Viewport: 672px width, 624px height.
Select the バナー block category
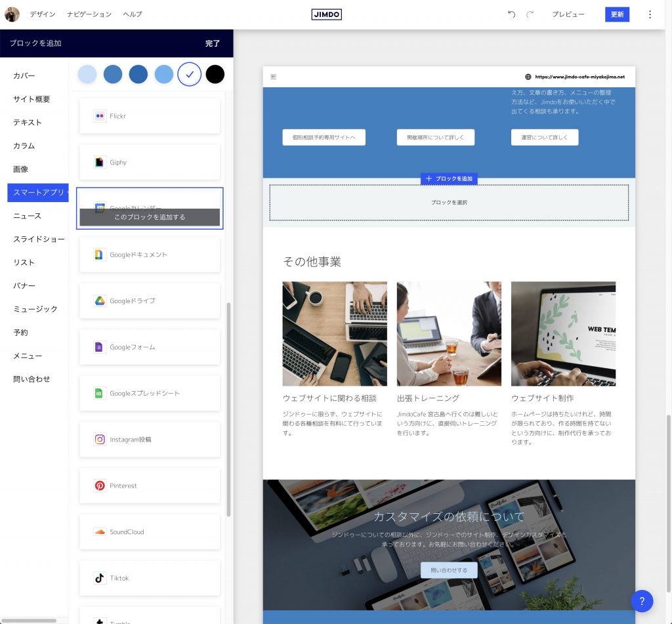(x=24, y=285)
